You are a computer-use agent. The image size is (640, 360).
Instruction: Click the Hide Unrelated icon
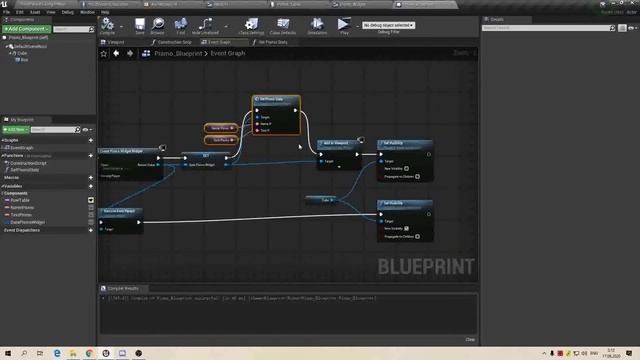(205, 24)
